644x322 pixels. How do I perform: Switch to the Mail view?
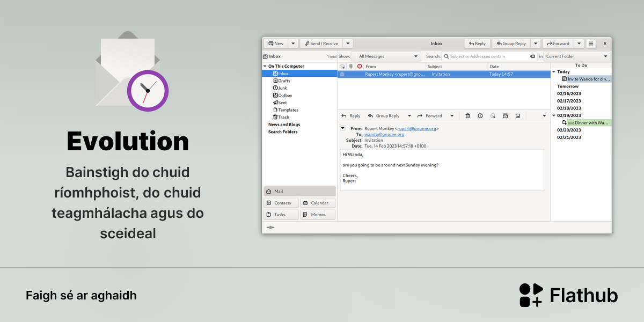pyautogui.click(x=299, y=192)
